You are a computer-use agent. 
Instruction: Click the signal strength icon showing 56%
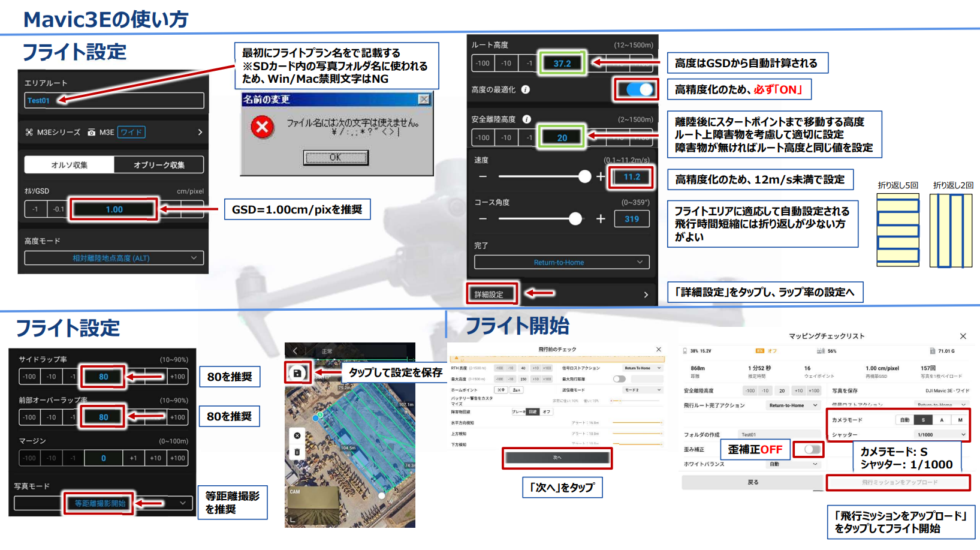[821, 351]
